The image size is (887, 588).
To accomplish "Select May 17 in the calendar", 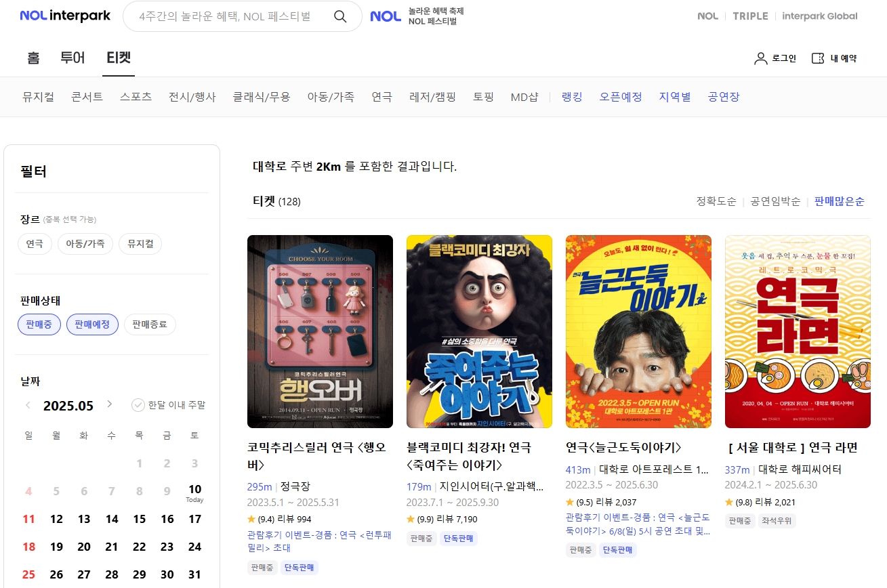I will (x=194, y=519).
